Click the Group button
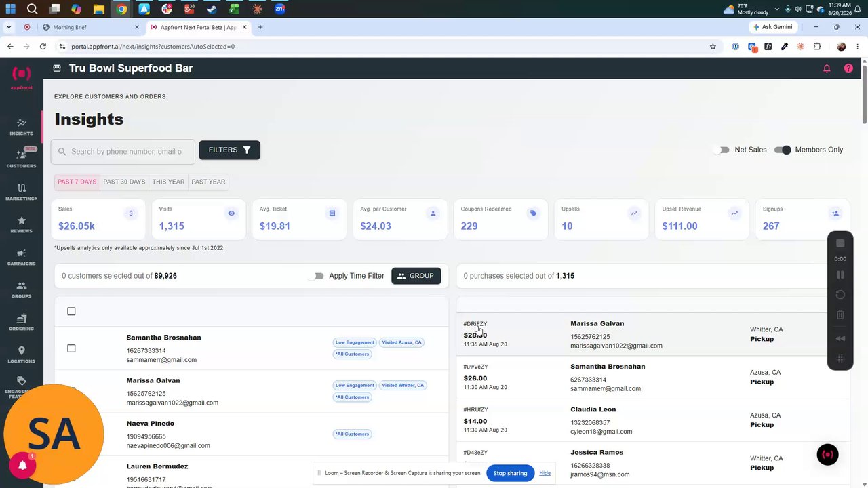Image resolution: width=868 pixels, height=488 pixels. tap(416, 276)
